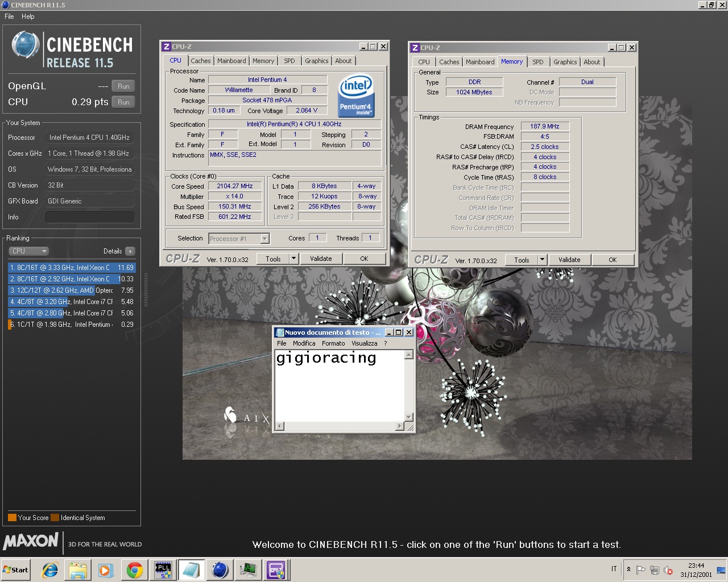Screen dimensions: 728x582
Task: Switch to SPD tab in right CPU-Z
Action: tap(538, 62)
